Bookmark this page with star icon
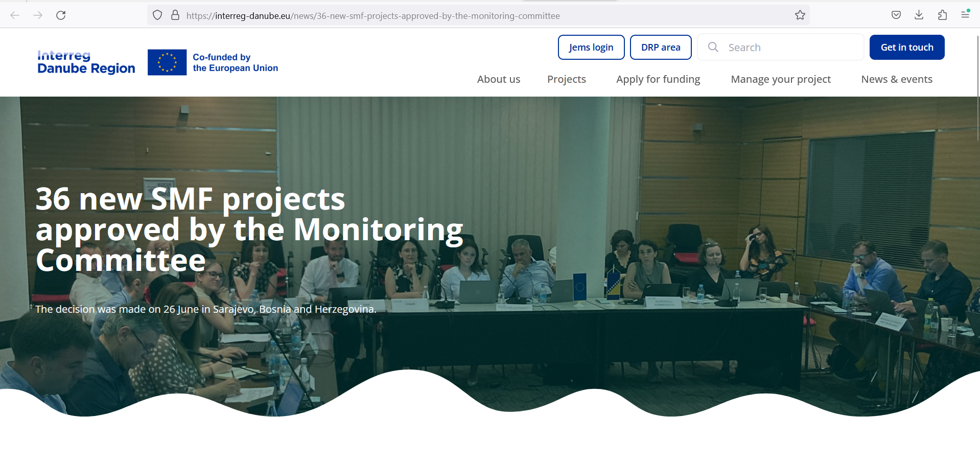Screen dimensions: 980x461 click(x=800, y=15)
